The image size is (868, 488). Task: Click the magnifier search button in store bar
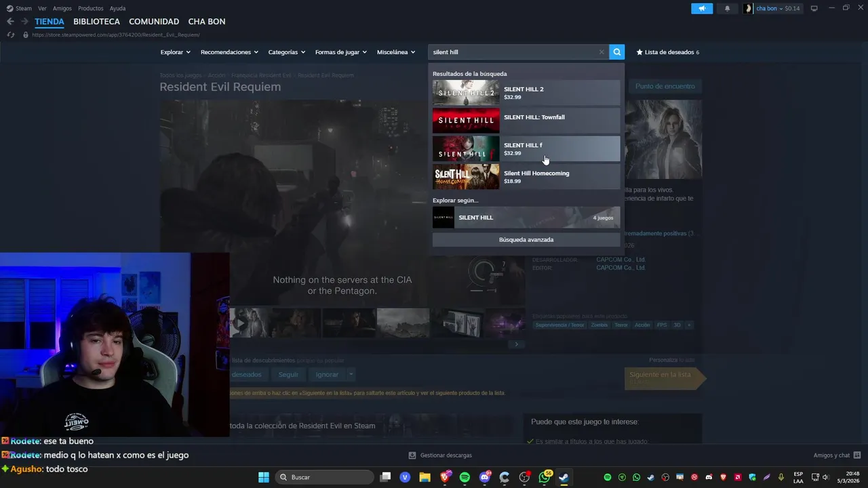[x=616, y=52]
